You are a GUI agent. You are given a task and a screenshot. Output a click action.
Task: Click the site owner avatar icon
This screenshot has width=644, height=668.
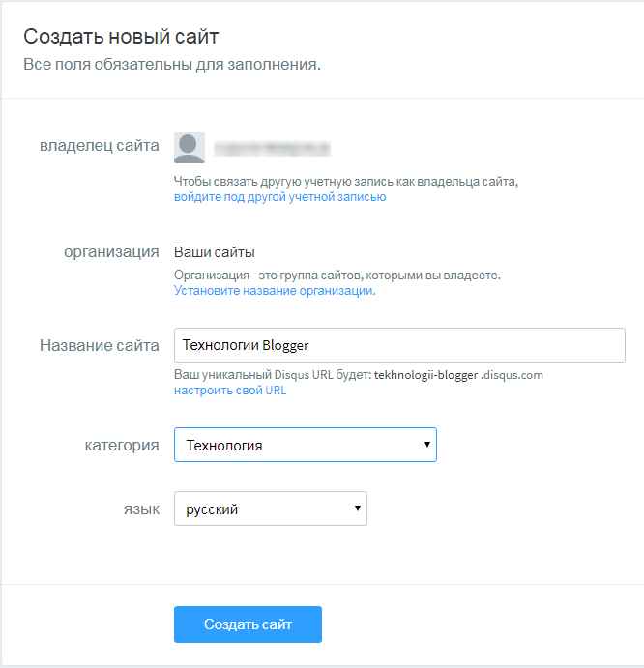tap(190, 147)
